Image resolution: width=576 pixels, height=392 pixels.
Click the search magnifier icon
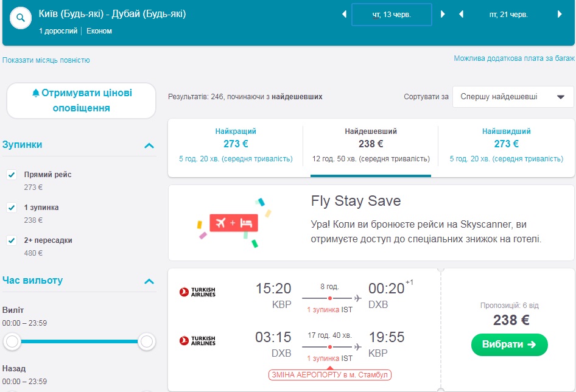[21, 18]
